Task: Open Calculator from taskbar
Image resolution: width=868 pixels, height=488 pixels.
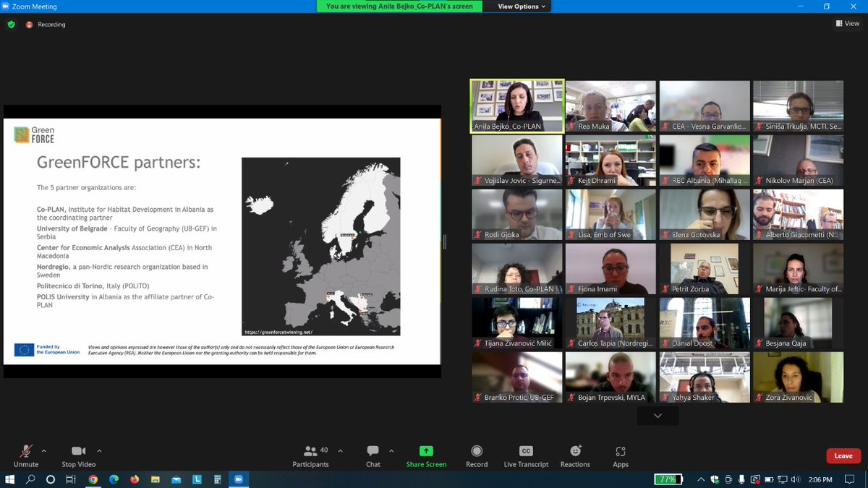Action: coord(217,479)
